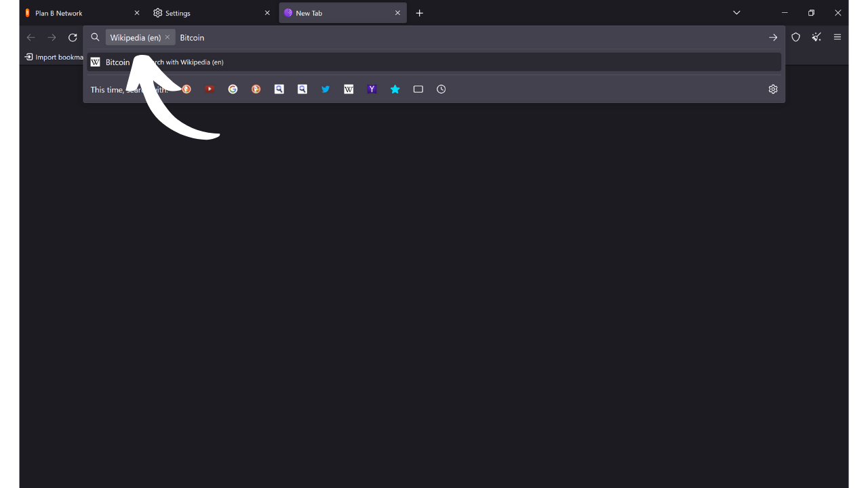Open the tab list dropdown

[736, 12]
